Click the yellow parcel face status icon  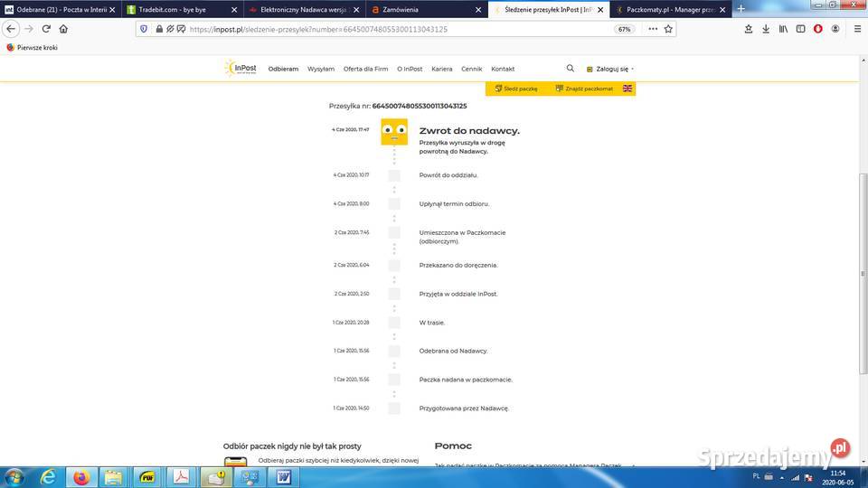[394, 132]
